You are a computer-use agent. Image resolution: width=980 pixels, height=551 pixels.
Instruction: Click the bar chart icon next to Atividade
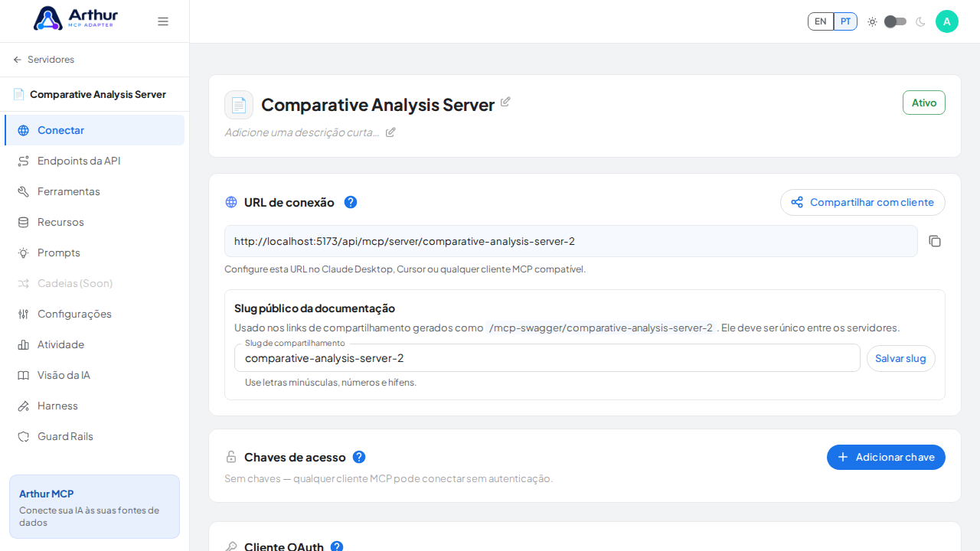click(24, 344)
